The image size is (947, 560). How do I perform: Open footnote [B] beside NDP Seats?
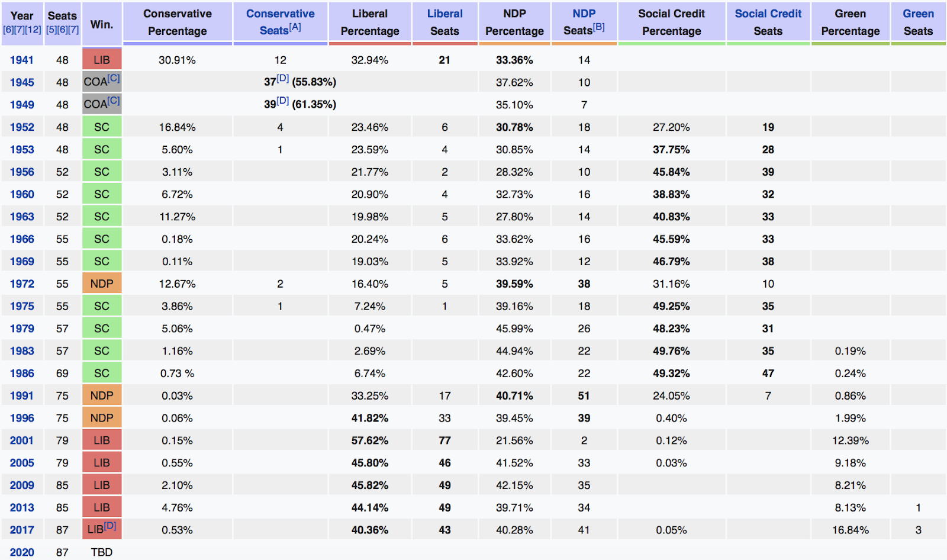coord(599,27)
